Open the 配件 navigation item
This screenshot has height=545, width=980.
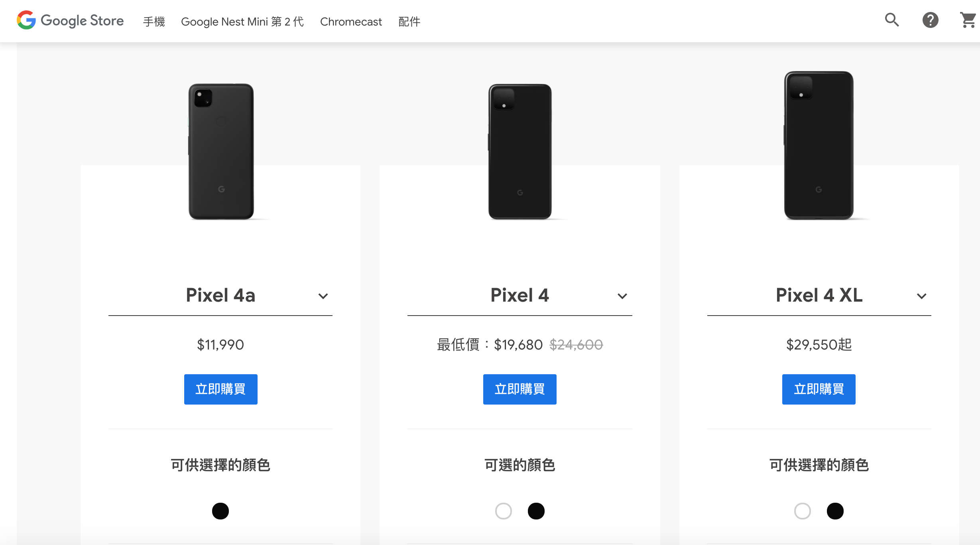(409, 22)
